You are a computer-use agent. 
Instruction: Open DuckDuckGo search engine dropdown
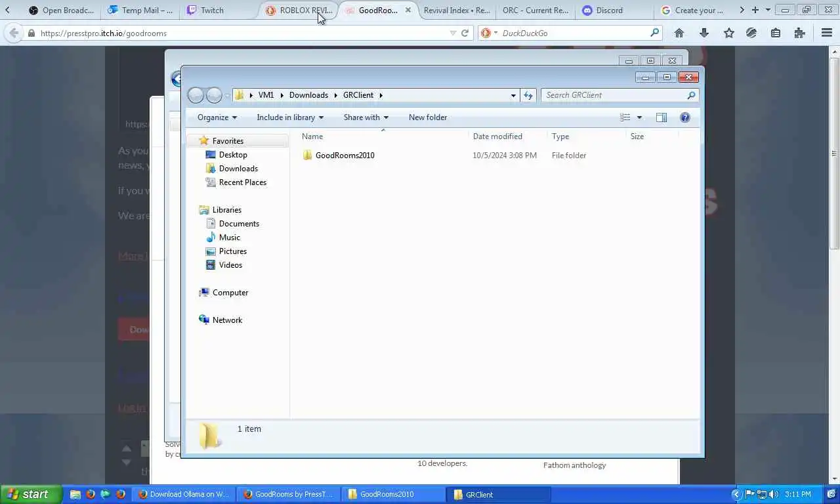coord(495,33)
